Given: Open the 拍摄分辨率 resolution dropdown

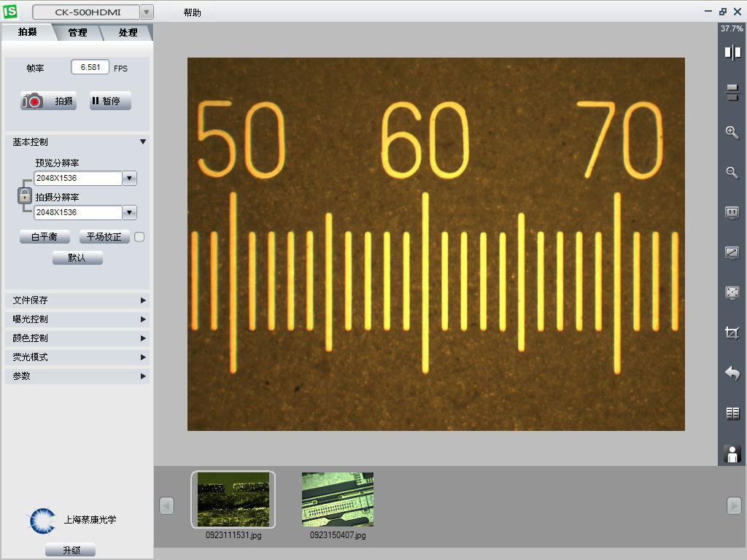Looking at the screenshot, I should pyautogui.click(x=129, y=212).
